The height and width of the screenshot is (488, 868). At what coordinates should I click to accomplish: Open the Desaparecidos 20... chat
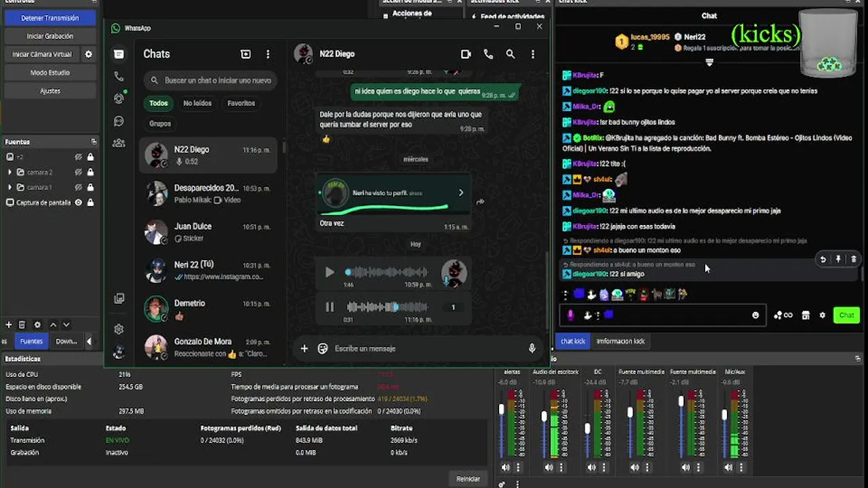point(209,194)
